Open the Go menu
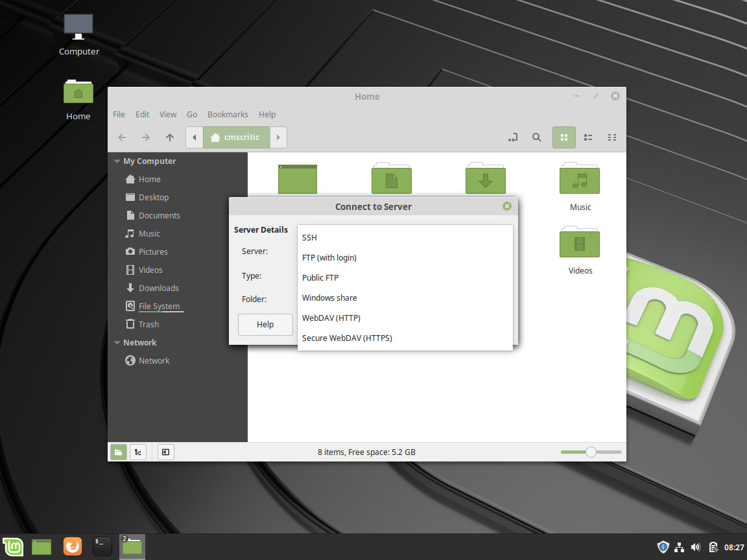 coord(192,114)
